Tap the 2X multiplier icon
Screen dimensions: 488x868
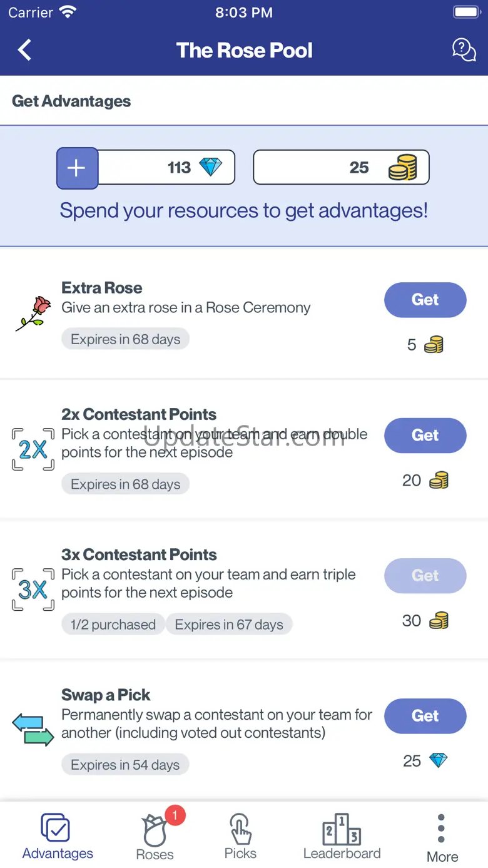33,449
